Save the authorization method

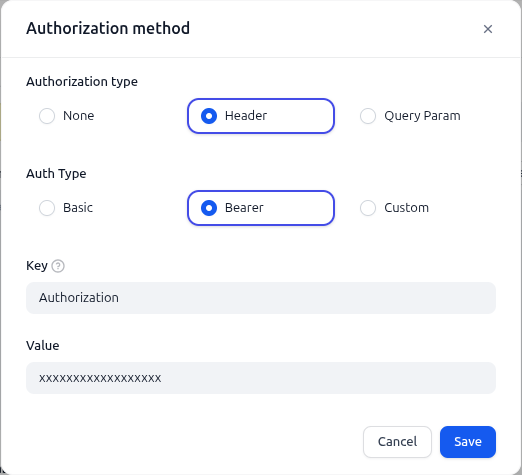pos(468,442)
